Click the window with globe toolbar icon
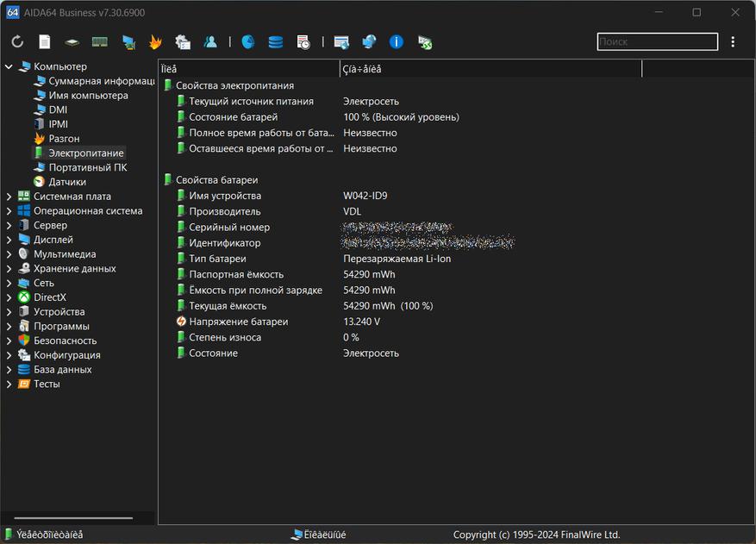Screen dimensions: 756x544 (x=341, y=42)
